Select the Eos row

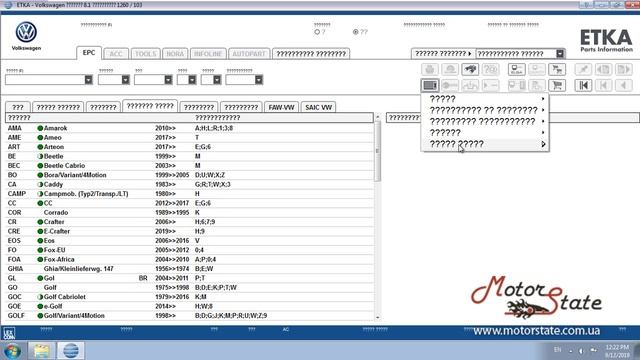point(189,241)
